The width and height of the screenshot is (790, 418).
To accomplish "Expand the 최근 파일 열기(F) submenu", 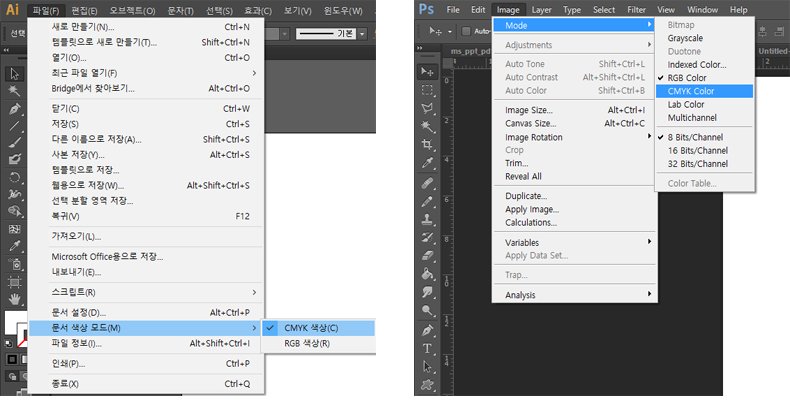I will (146, 73).
